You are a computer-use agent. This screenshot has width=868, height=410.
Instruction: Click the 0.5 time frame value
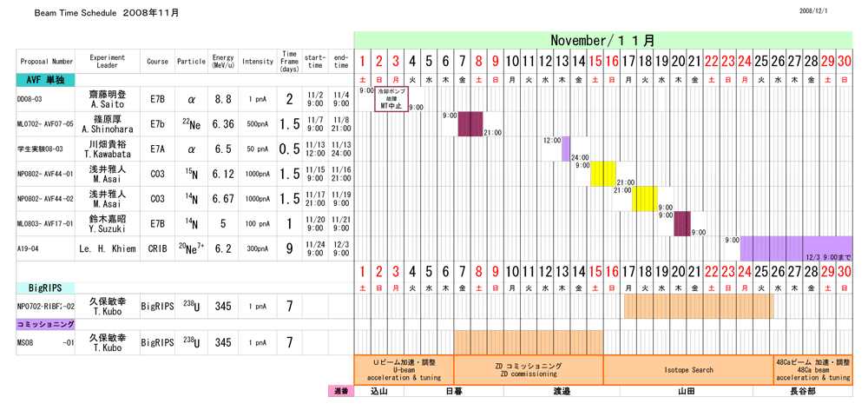click(289, 149)
